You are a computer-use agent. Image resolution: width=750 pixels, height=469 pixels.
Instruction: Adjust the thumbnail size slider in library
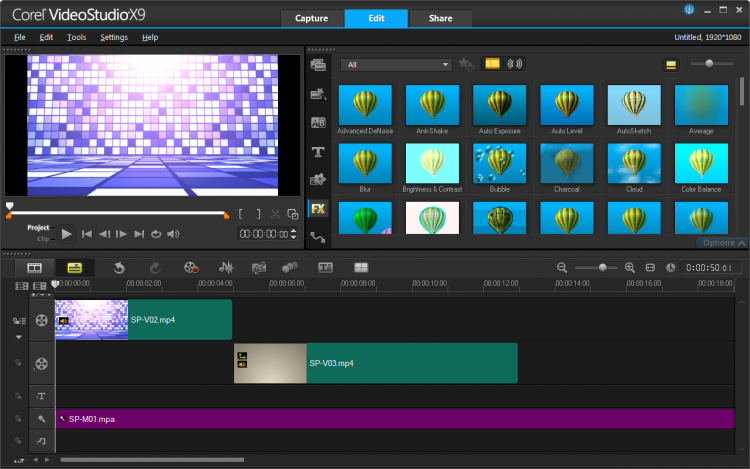point(710,64)
